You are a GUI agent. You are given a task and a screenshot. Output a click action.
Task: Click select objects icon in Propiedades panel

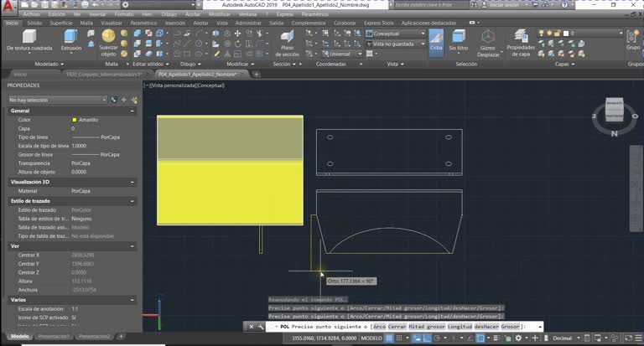point(124,100)
